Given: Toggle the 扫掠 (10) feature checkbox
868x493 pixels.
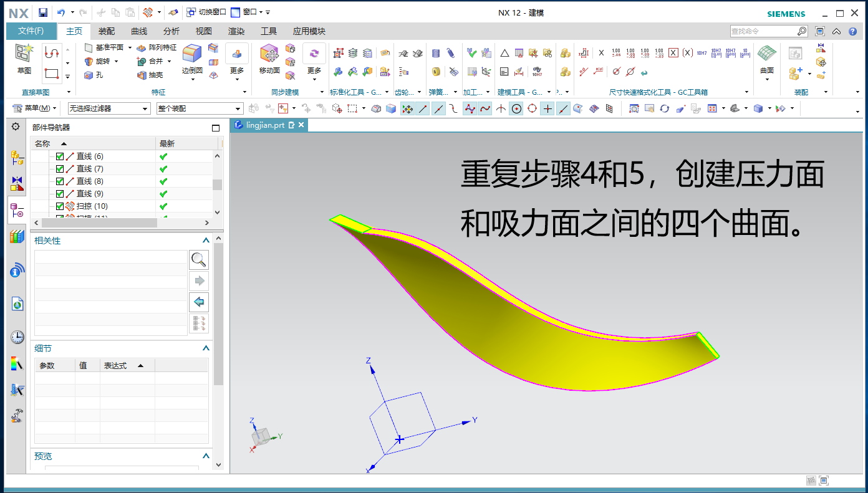Looking at the screenshot, I should (x=60, y=206).
